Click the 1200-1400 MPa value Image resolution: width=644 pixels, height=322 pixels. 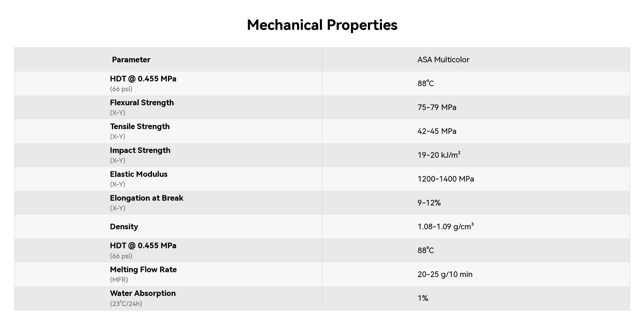445,179
